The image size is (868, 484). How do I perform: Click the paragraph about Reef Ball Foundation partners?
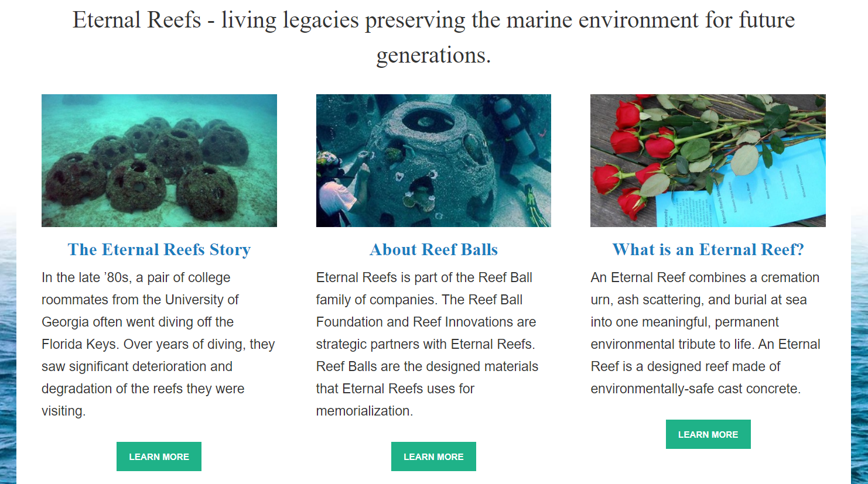point(428,344)
